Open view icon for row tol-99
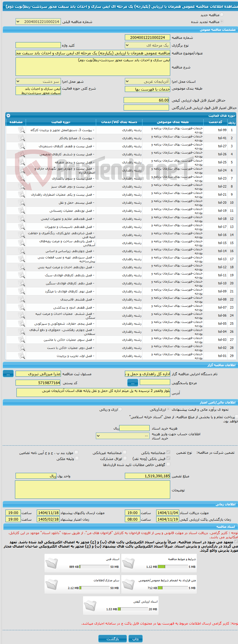Viewport: 238px width, 644px height. click(21, 130)
